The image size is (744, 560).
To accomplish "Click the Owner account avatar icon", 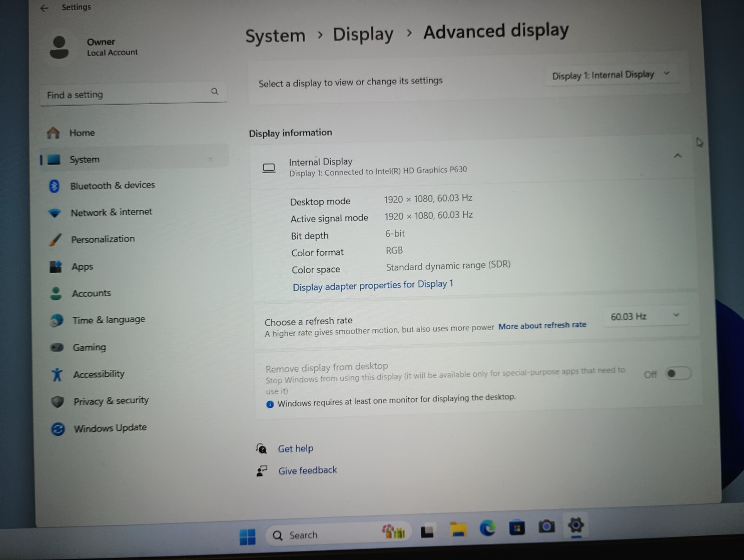I will tap(59, 47).
